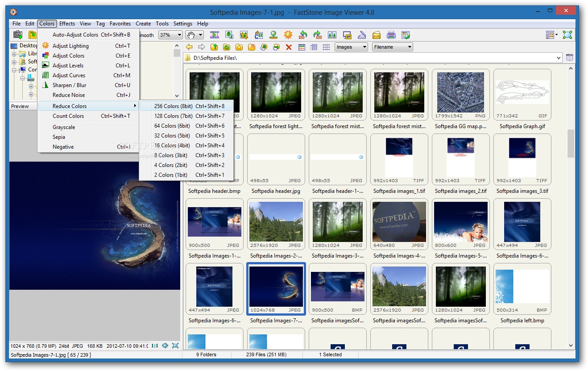
Task: Select the Softpedia Graph.gif thumbnail
Action: click(522, 91)
